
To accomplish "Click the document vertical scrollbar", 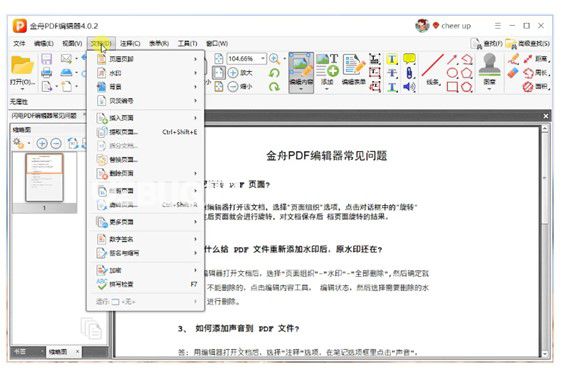I will (545, 241).
